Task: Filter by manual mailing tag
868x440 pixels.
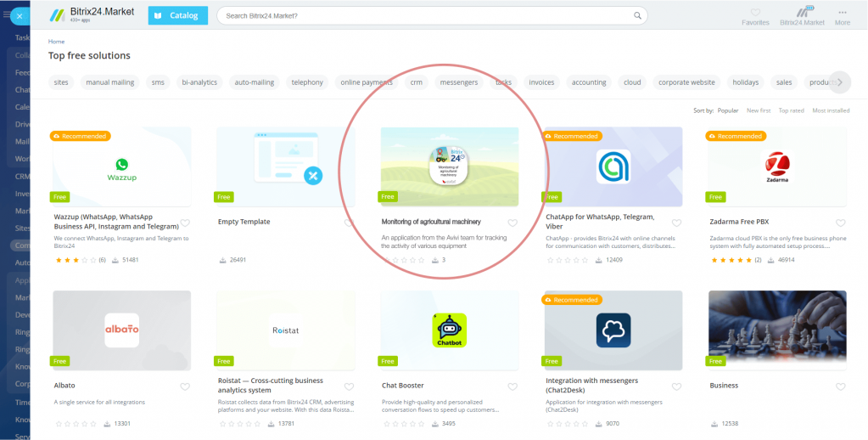Action: (110, 82)
